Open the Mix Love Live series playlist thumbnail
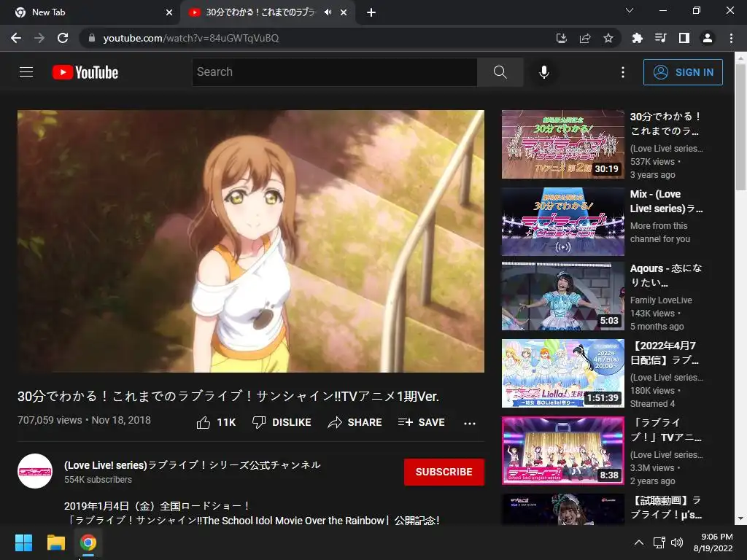Screen dimensions: 747x560 562,222
